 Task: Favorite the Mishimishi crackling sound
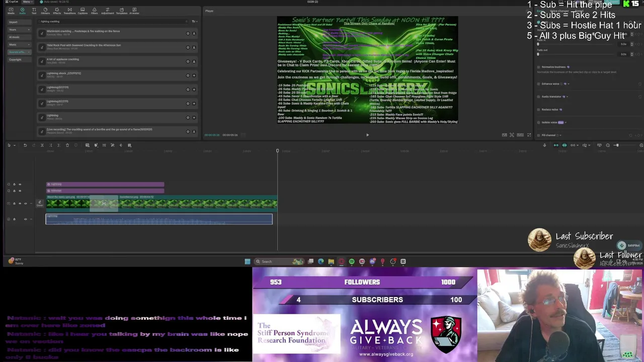click(188, 34)
